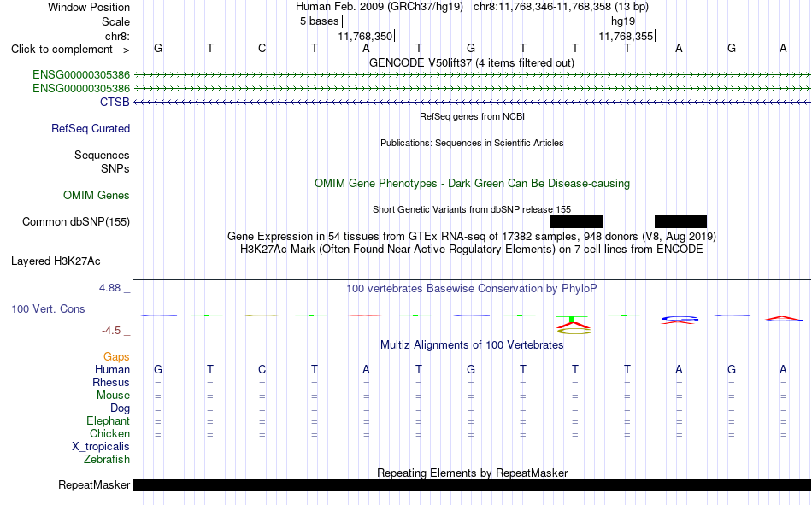Click the dbSNP variant block below 11,768,355
812x505 pixels.
680,221
